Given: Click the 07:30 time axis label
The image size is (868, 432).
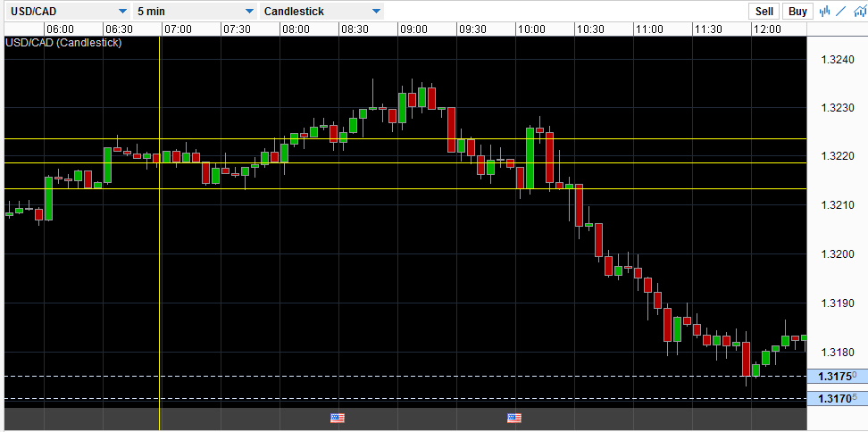Looking at the screenshot, I should tap(237, 29).
